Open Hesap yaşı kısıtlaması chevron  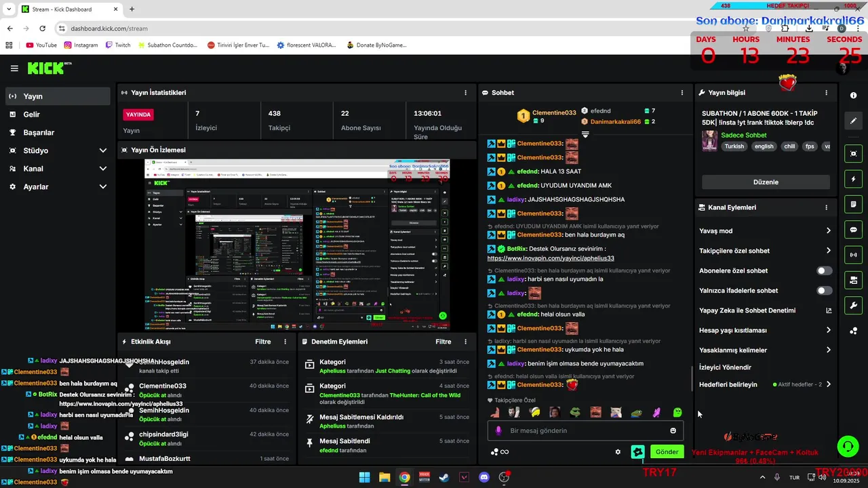[828, 330]
